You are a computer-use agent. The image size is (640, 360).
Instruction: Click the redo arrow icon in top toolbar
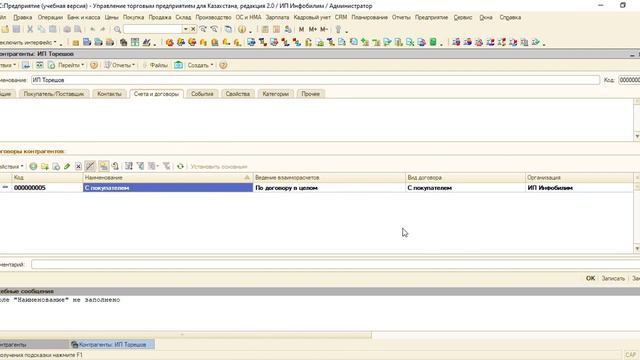pos(103,29)
